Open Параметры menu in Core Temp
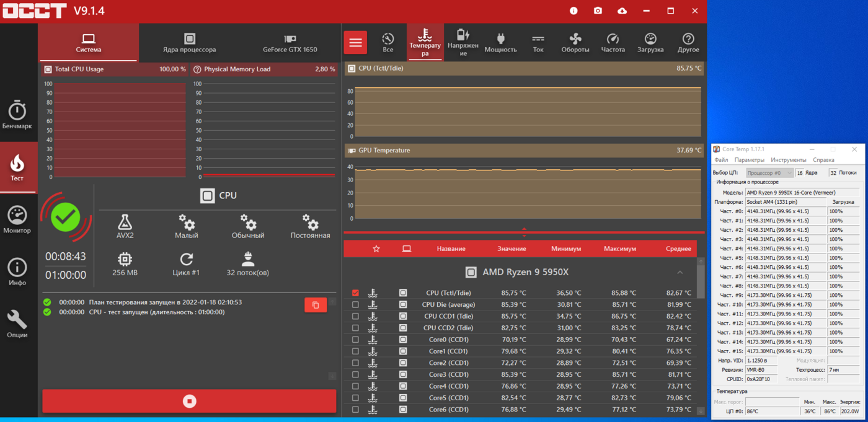This screenshot has height=422, width=868. tap(750, 160)
